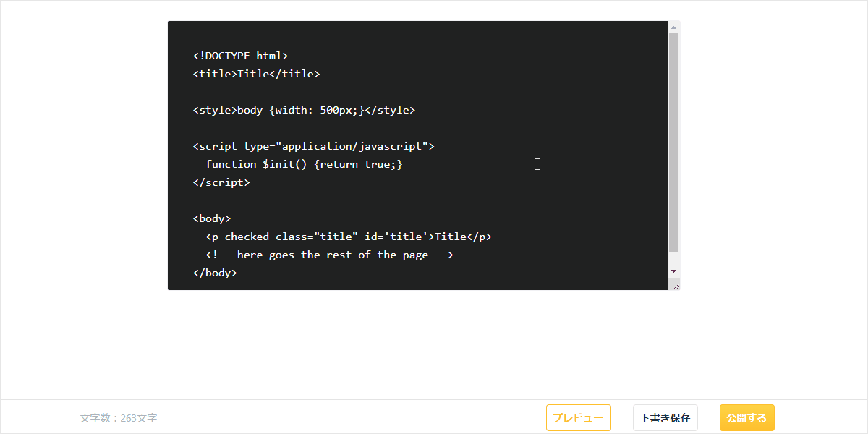Image resolution: width=868 pixels, height=434 pixels.
Task: Publish post with 公開する button
Action: (747, 418)
